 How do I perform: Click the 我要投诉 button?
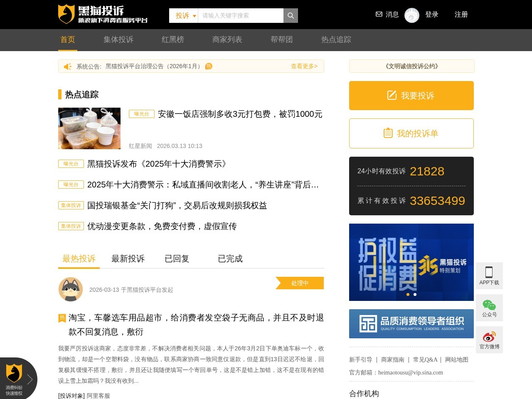coord(411,96)
